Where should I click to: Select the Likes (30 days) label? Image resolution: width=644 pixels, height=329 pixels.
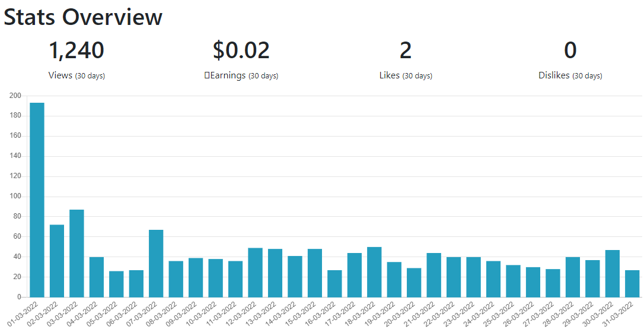pos(406,75)
